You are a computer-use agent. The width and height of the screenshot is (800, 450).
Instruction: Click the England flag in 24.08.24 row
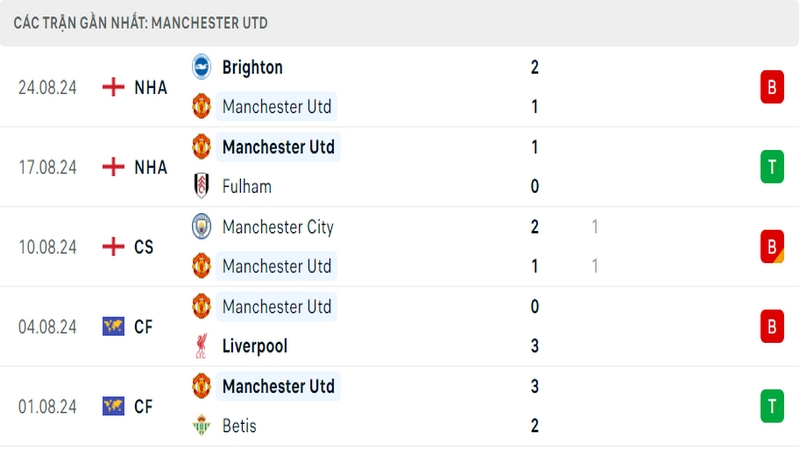click(x=113, y=87)
